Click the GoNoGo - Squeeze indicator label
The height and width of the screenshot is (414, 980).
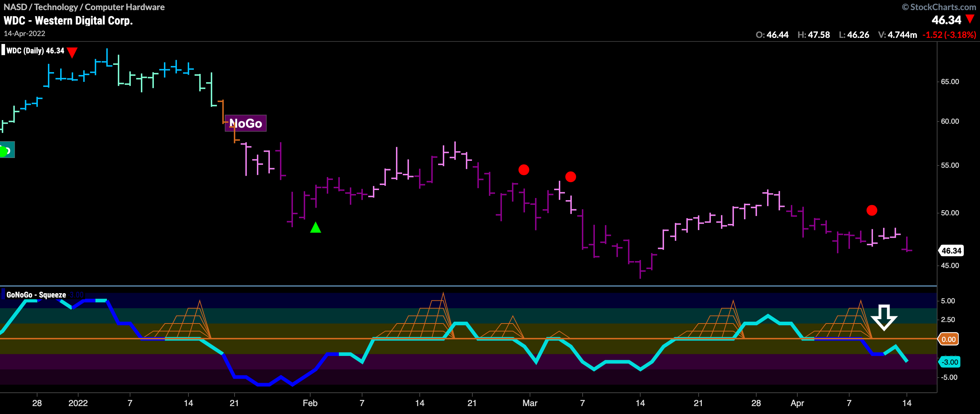pyautogui.click(x=36, y=295)
